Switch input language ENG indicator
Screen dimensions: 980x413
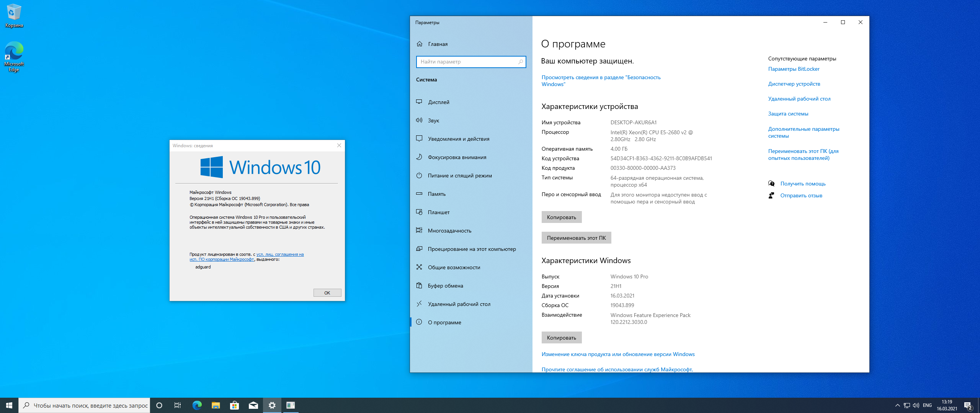click(x=927, y=405)
